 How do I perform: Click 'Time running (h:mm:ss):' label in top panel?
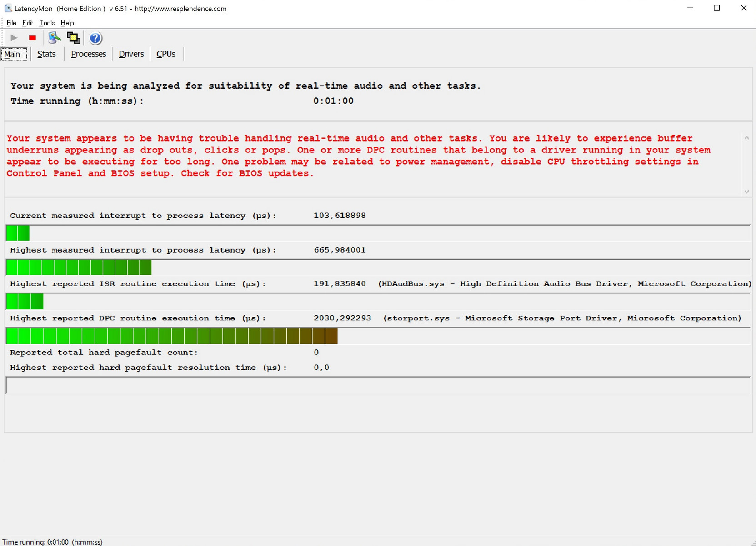77,101
